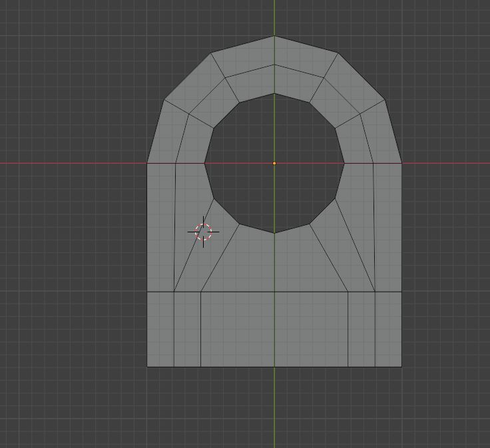
Task: Select the leftmost tall face below red axis
Action: click(x=160, y=226)
